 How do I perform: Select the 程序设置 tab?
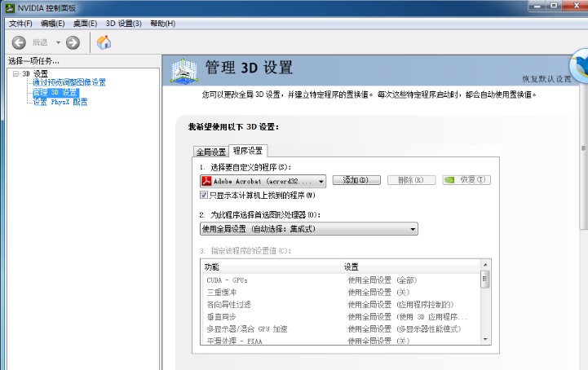pyautogui.click(x=247, y=151)
